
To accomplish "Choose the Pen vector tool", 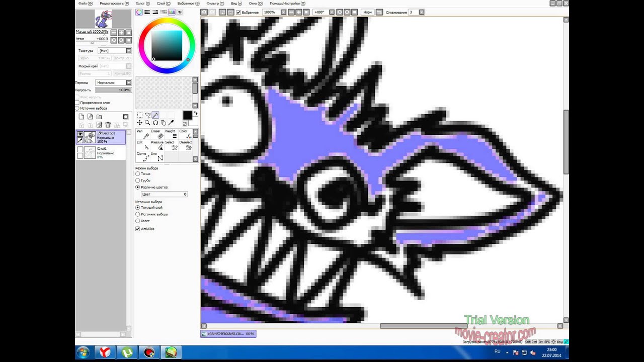I will [143, 134].
